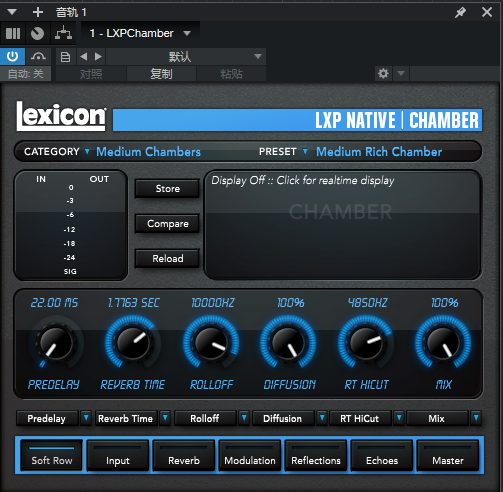Go to previous preset with left arrow

point(83,57)
